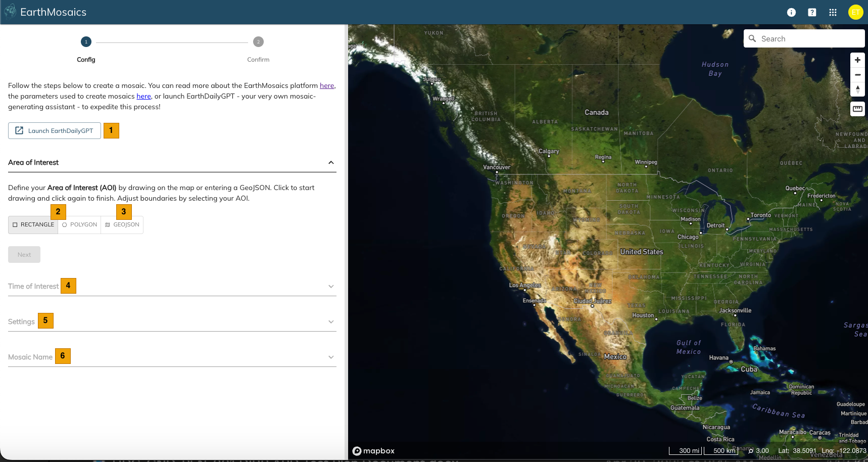Click Ensenada on the map
The width and height of the screenshot is (868, 462).
[534, 301]
